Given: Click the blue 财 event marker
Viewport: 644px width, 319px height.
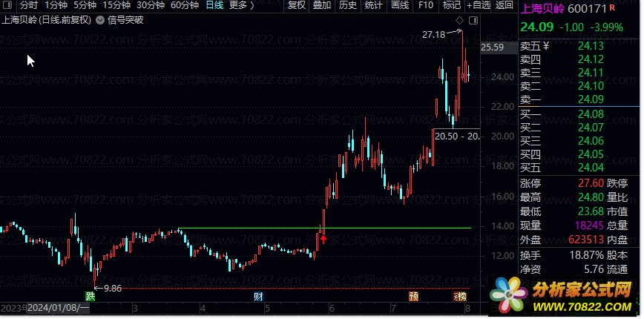Looking at the screenshot, I should click(x=258, y=296).
